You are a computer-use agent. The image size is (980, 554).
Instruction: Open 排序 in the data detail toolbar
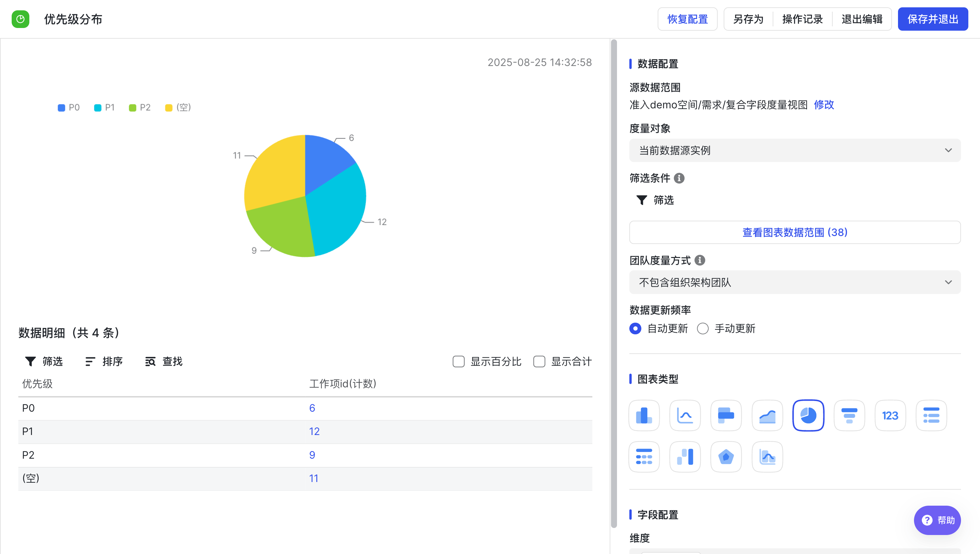coord(103,361)
